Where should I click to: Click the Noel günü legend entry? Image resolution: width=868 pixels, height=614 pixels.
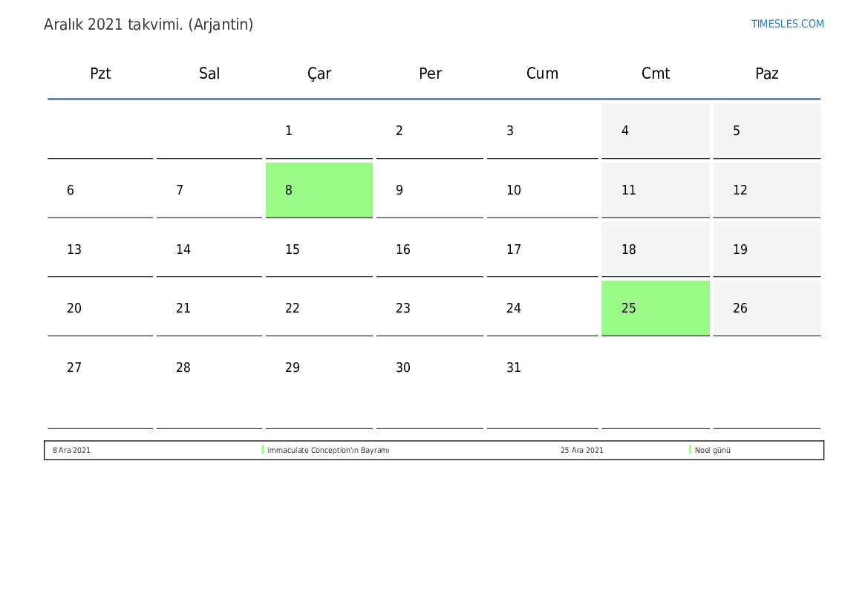coord(713,450)
